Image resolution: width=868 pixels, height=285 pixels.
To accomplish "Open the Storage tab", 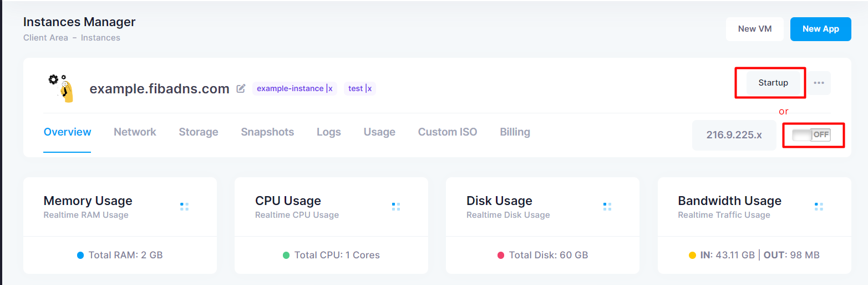I will click(x=199, y=132).
